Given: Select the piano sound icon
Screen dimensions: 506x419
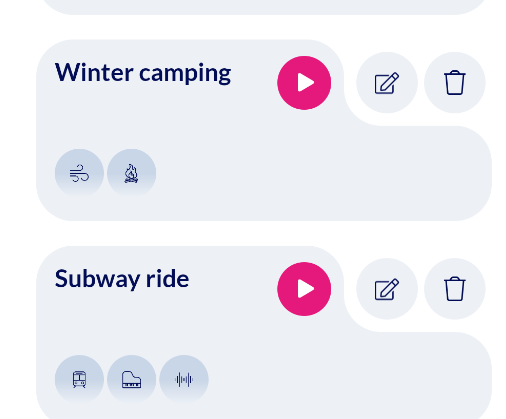Looking at the screenshot, I should click(x=132, y=379).
